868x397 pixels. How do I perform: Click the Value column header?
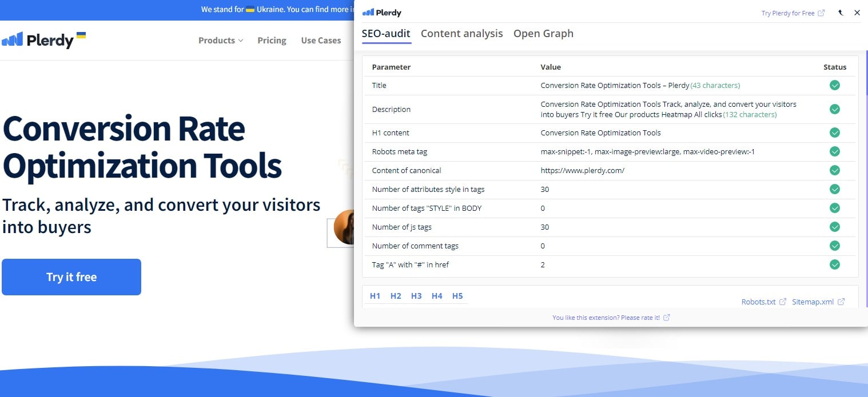tap(551, 67)
